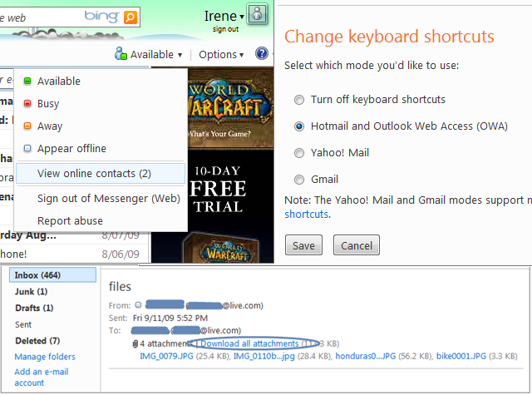
Task: Click the Appear offline status icon
Action: [27, 148]
